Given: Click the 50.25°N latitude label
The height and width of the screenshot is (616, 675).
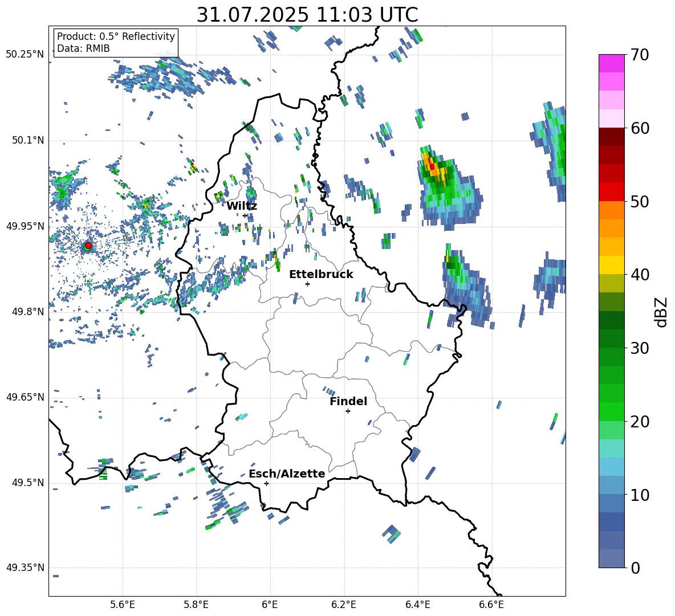Looking at the screenshot, I should [25, 55].
